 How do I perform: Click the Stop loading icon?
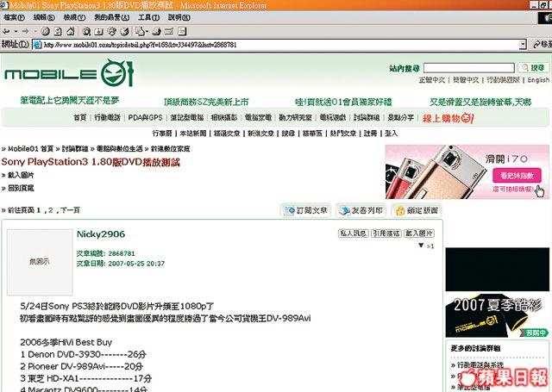[45, 32]
